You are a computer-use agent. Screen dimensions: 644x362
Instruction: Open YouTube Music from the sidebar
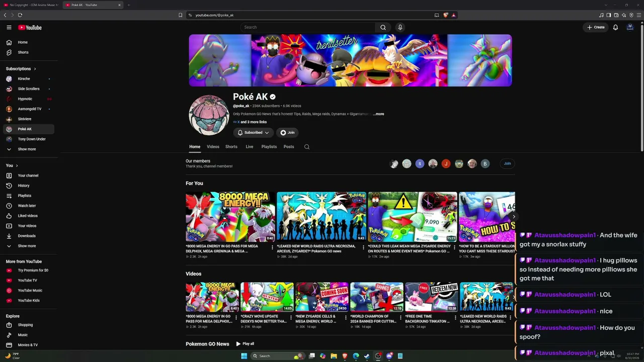(29, 291)
